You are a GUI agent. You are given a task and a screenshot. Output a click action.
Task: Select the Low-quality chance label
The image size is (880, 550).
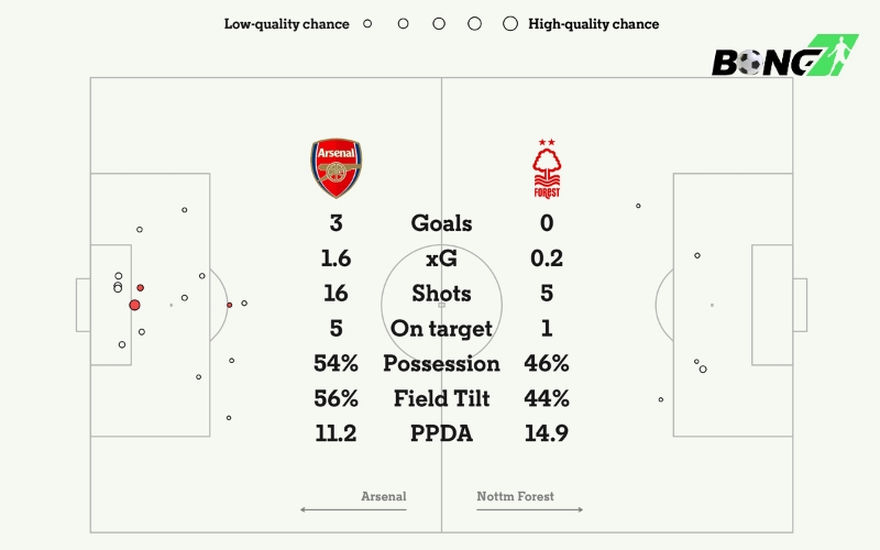[286, 24]
